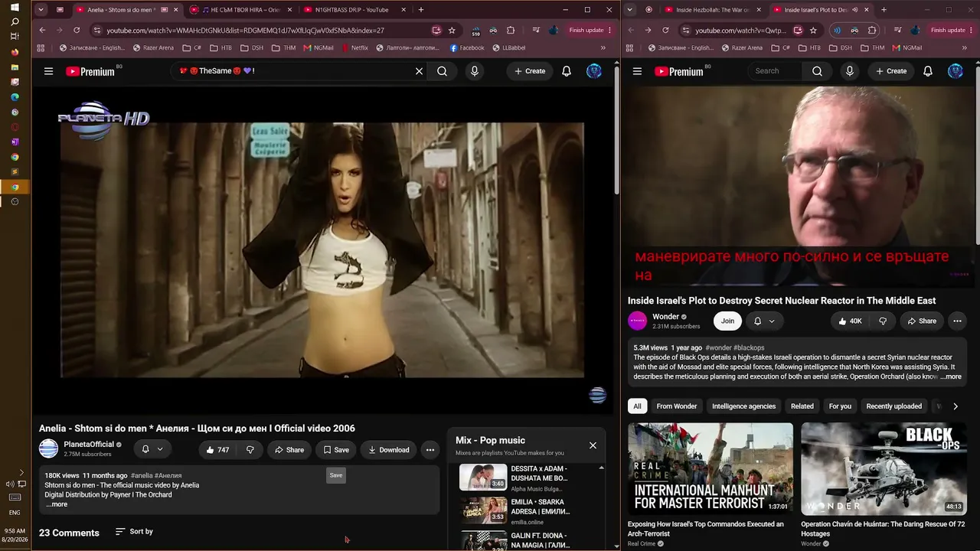Open the Sort by comments menu
The height and width of the screenshot is (551, 980).
tap(134, 532)
